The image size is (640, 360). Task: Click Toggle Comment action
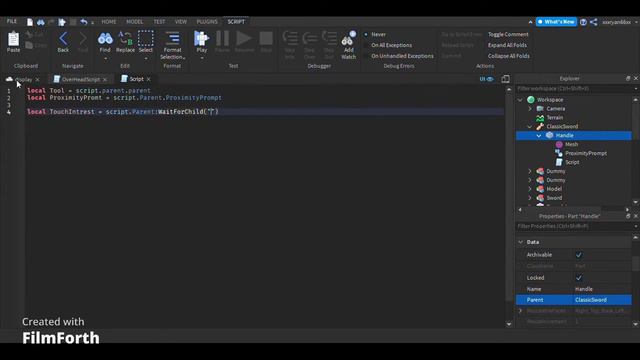click(508, 35)
